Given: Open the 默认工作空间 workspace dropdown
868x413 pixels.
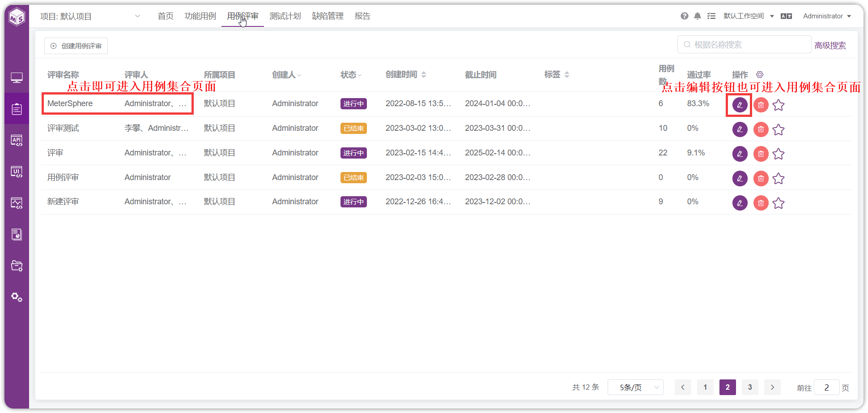Looking at the screenshot, I should (x=749, y=16).
